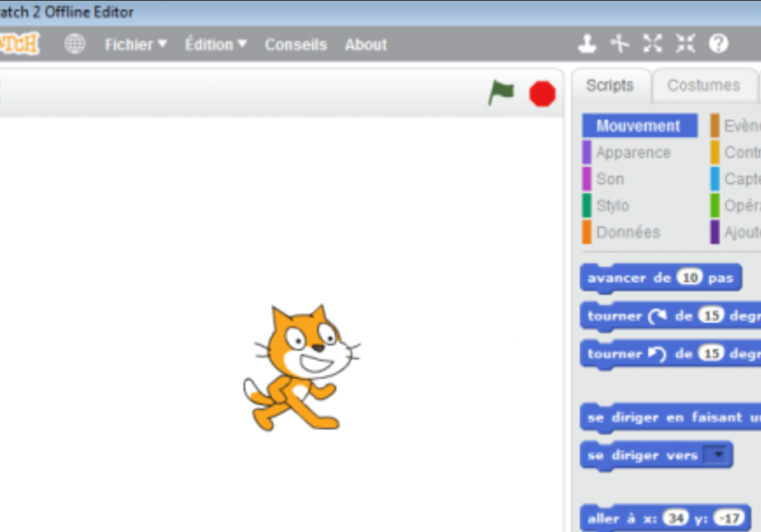Select the Contrôle block category
The image size is (761, 532).
pyautogui.click(x=736, y=152)
